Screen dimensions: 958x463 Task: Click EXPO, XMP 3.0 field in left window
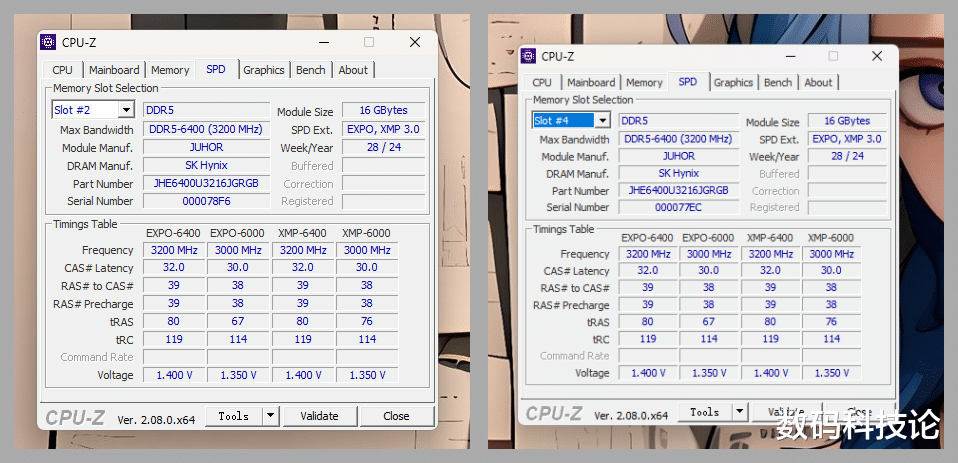pos(384,129)
